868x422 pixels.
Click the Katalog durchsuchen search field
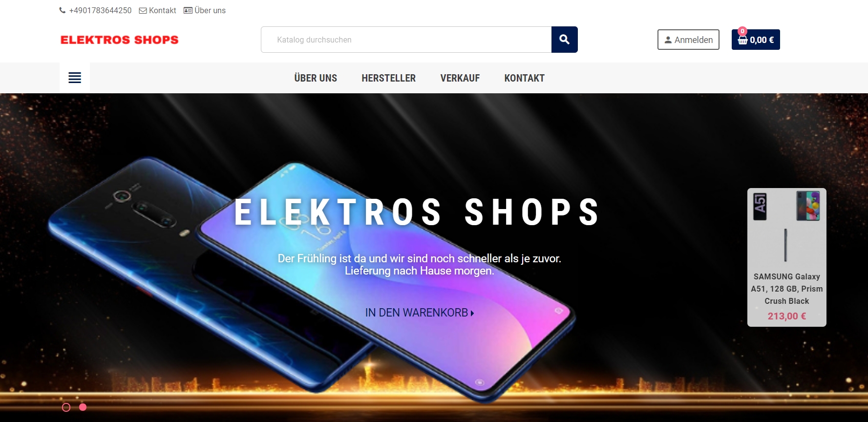406,40
